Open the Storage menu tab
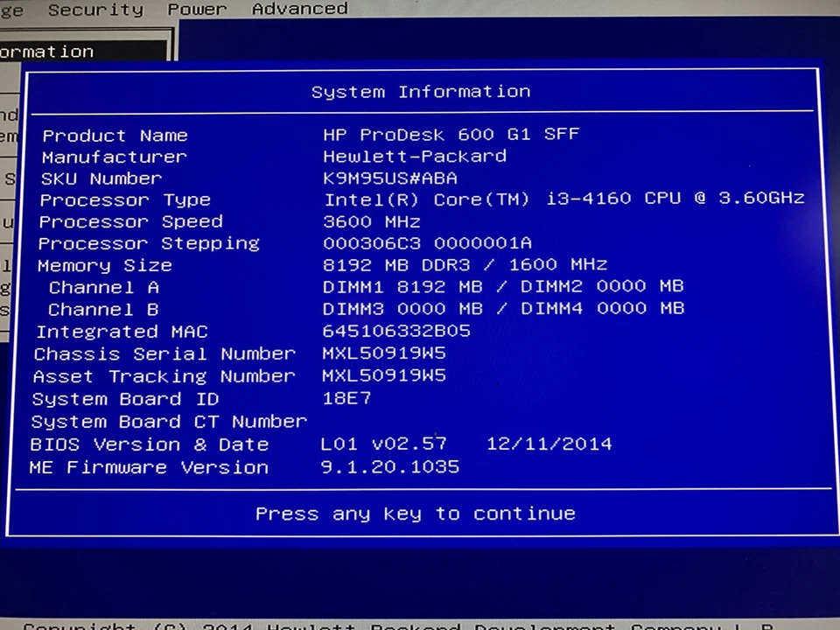 click(10, 10)
